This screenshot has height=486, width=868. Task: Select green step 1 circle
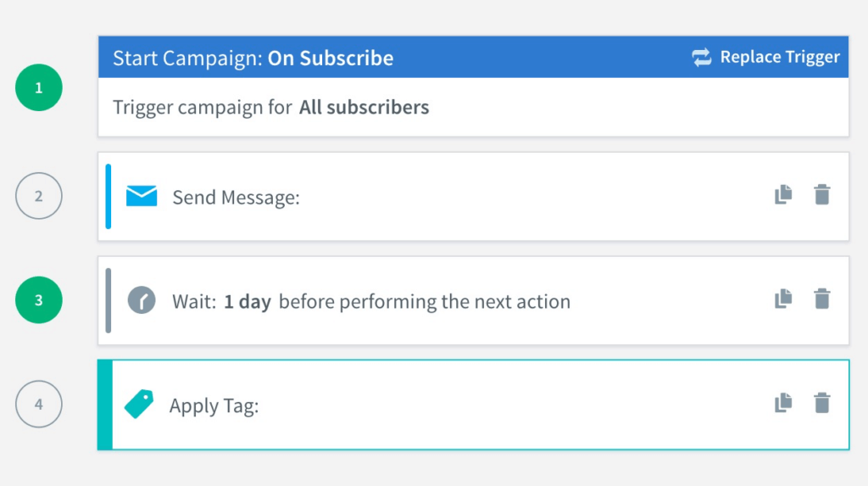pos(39,87)
